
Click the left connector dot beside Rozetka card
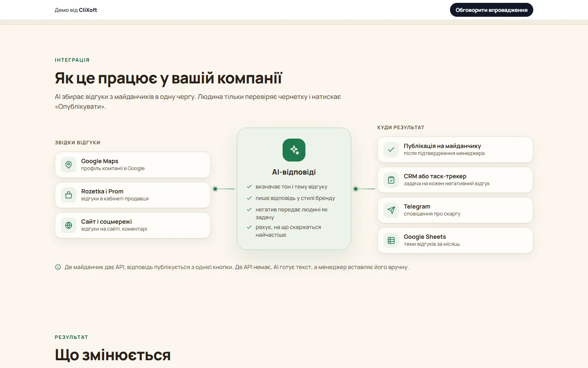pyautogui.click(x=215, y=188)
